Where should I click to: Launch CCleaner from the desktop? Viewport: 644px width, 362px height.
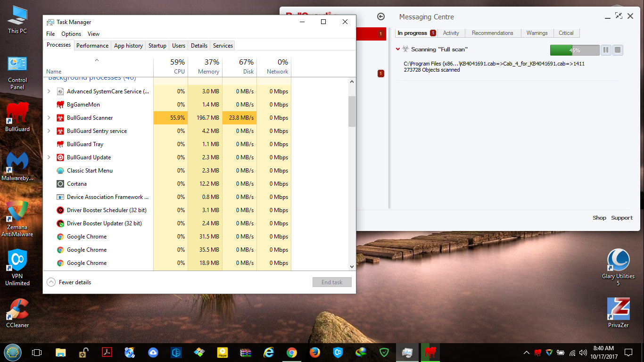tap(17, 313)
